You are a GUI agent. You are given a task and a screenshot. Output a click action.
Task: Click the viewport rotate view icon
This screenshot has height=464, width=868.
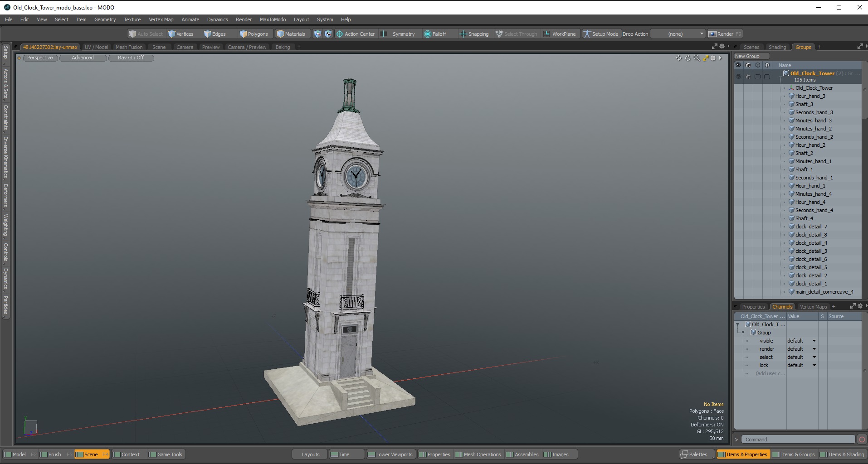688,58
